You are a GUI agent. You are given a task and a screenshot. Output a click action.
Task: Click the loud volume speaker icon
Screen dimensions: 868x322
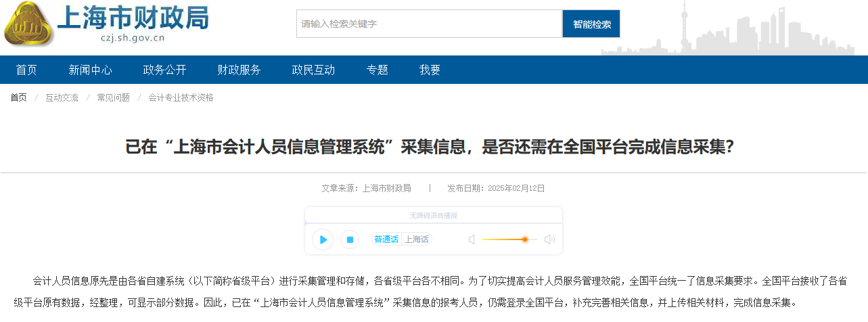549,239
